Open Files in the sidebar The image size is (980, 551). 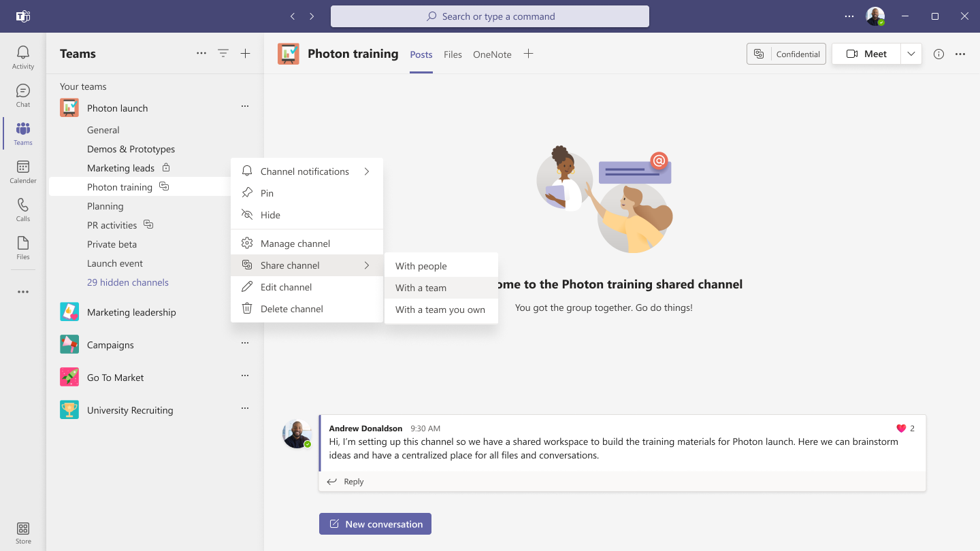(x=23, y=248)
